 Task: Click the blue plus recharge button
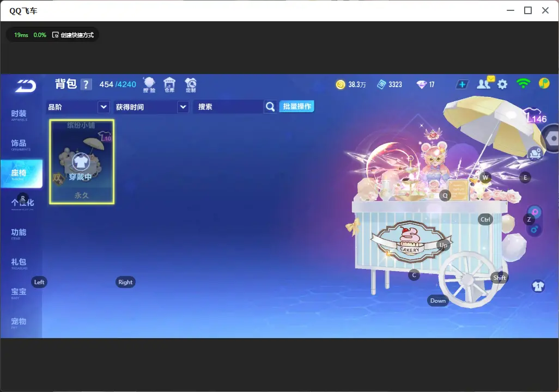tap(462, 84)
